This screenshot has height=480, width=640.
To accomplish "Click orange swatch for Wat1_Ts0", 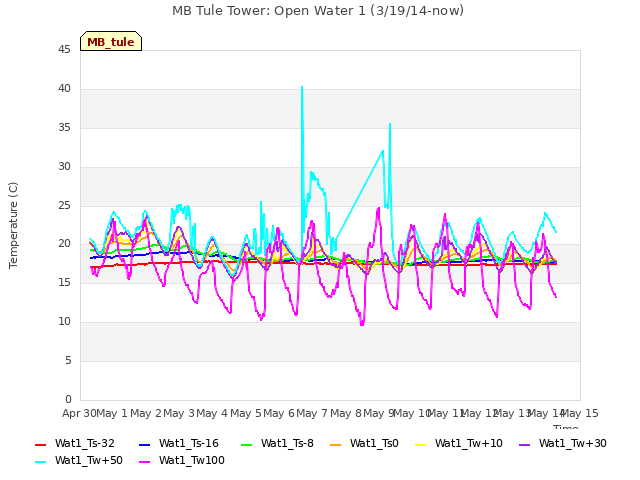I will coord(336,444).
